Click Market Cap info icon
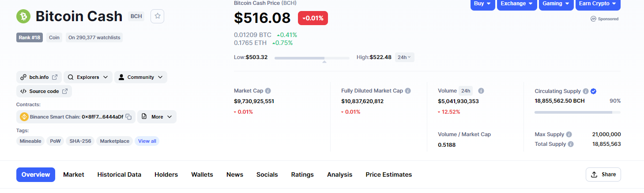This screenshot has height=193, width=644. [x=268, y=91]
